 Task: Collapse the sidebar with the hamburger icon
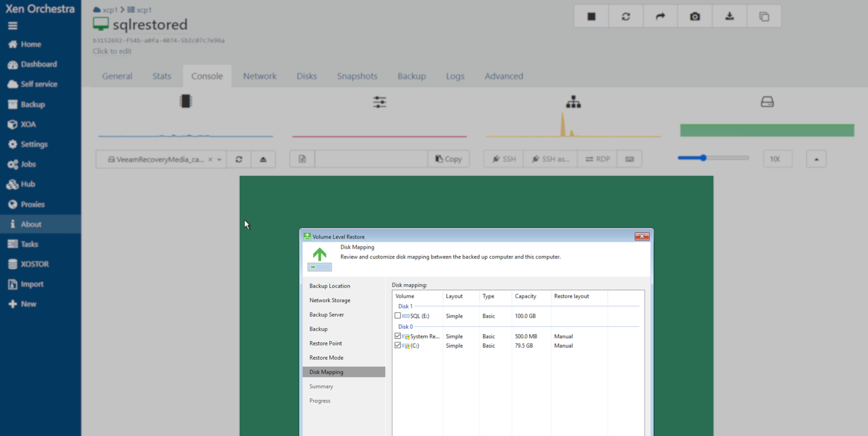pyautogui.click(x=12, y=26)
